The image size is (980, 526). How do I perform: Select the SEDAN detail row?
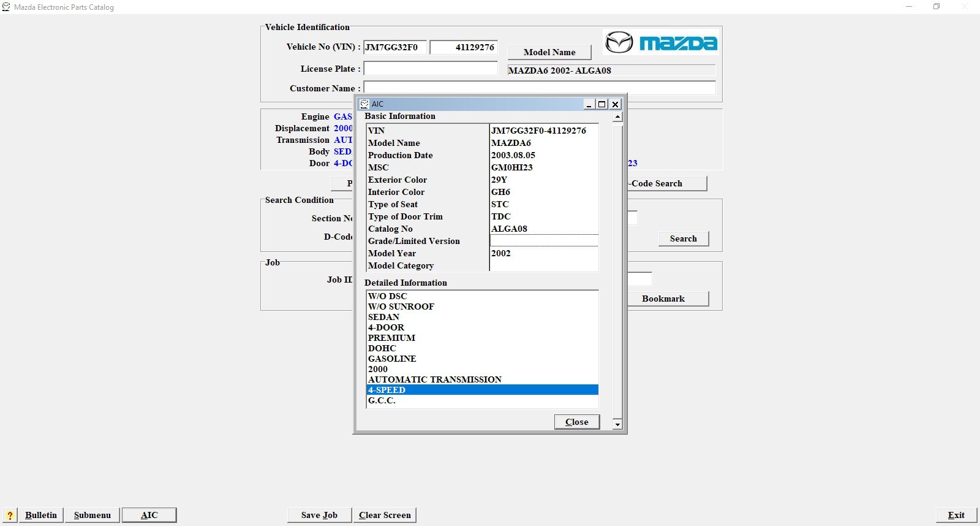[x=483, y=317]
